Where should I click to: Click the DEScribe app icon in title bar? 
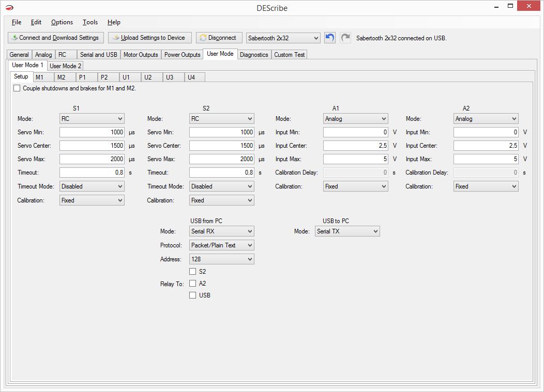(9, 8)
